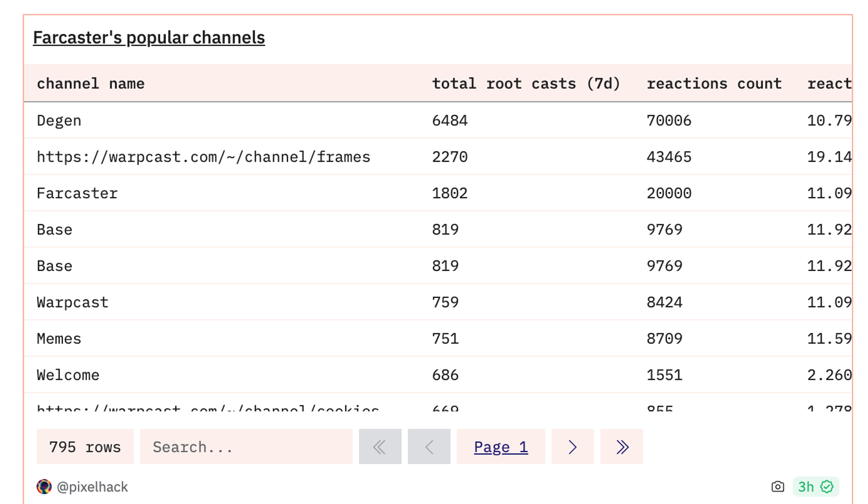The height and width of the screenshot is (504, 868).
Task: Click the green verified checkmark badge
Action: tap(827, 487)
